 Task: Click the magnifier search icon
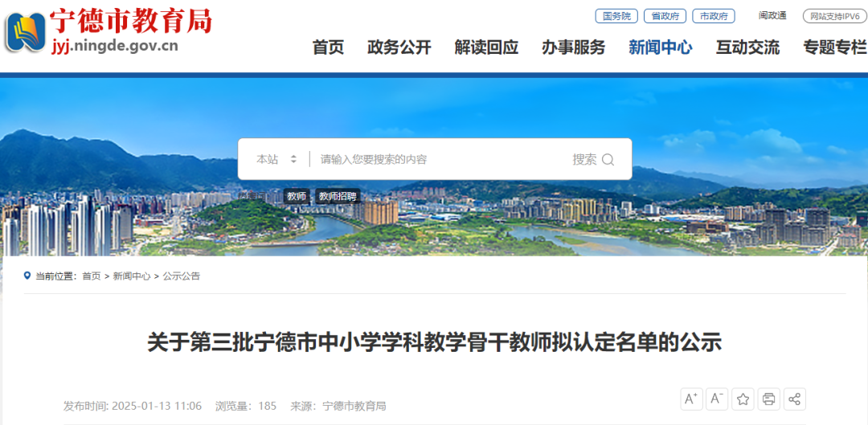tap(608, 160)
